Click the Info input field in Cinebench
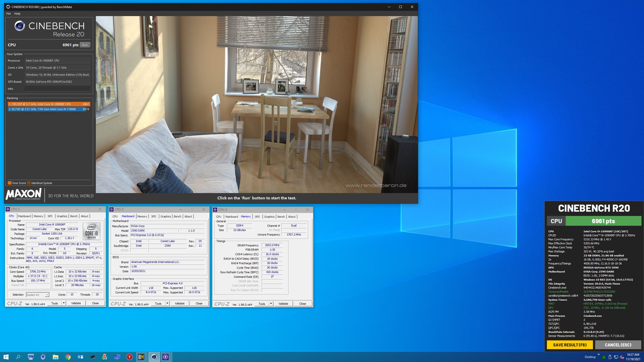The image size is (644, 362). tap(57, 89)
